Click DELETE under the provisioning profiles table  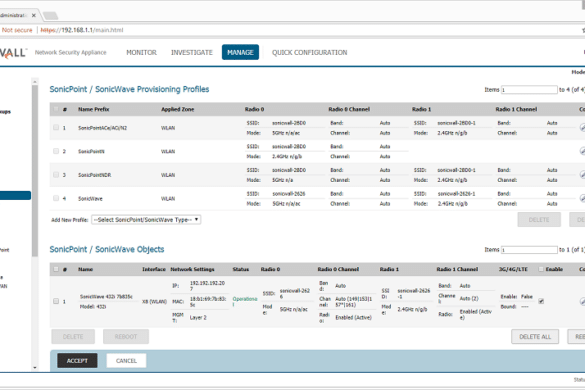point(539,219)
